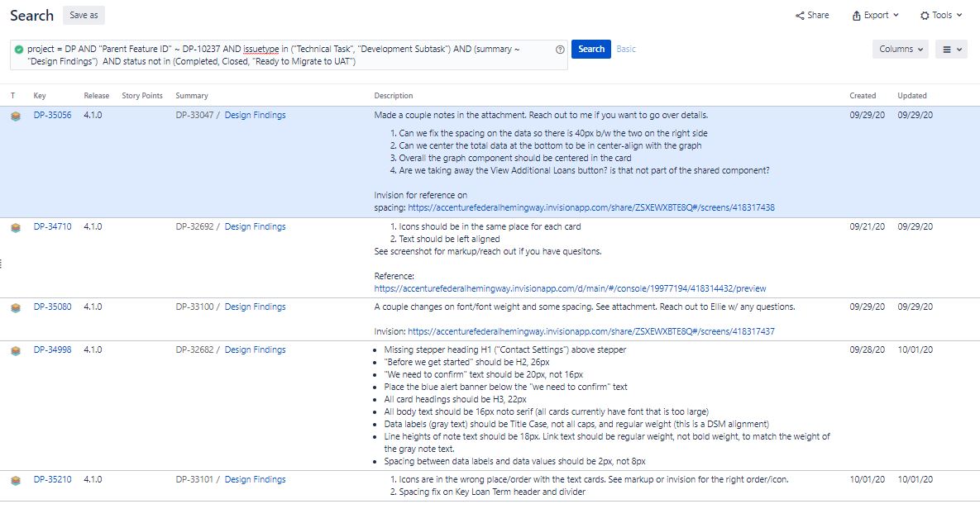
Task: Click the issue type icon for DP-35056
Action: point(15,115)
